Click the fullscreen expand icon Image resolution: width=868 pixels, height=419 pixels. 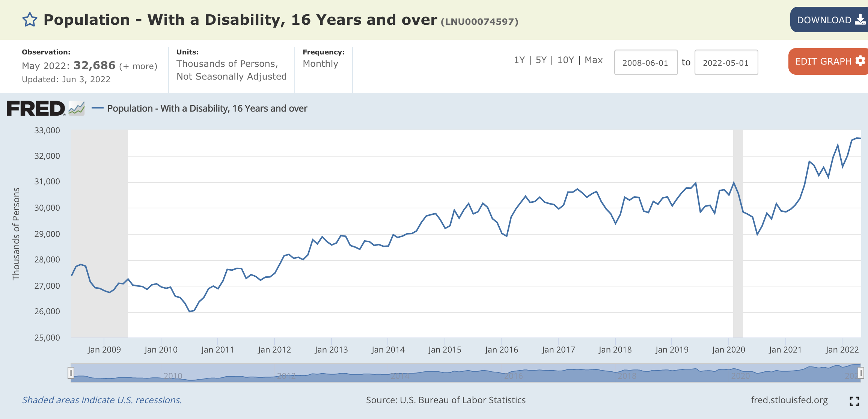[854, 401]
